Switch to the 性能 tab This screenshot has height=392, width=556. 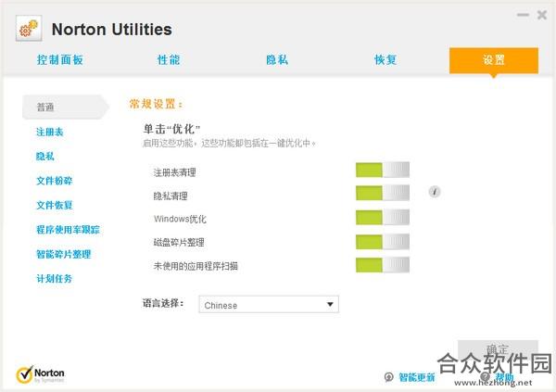pos(169,59)
